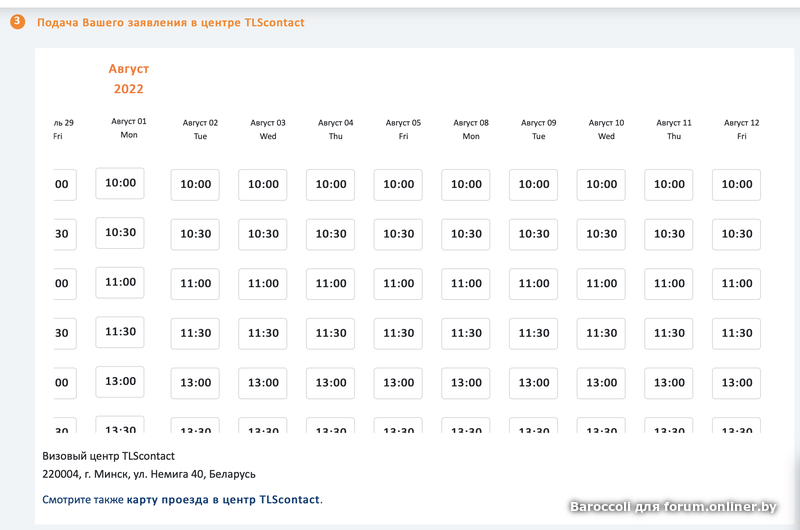Click the August 01 Mon column header
The height and width of the screenshot is (530, 800).
[x=128, y=128]
